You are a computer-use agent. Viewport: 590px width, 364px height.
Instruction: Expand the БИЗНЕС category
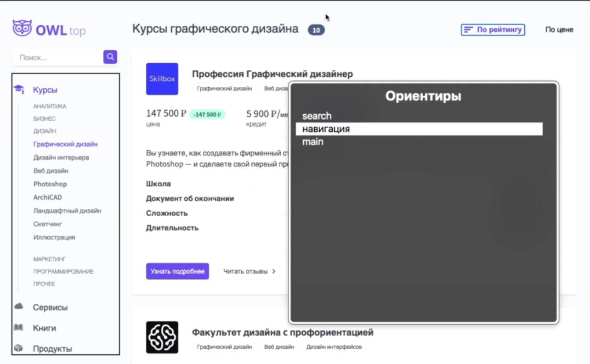(x=44, y=119)
